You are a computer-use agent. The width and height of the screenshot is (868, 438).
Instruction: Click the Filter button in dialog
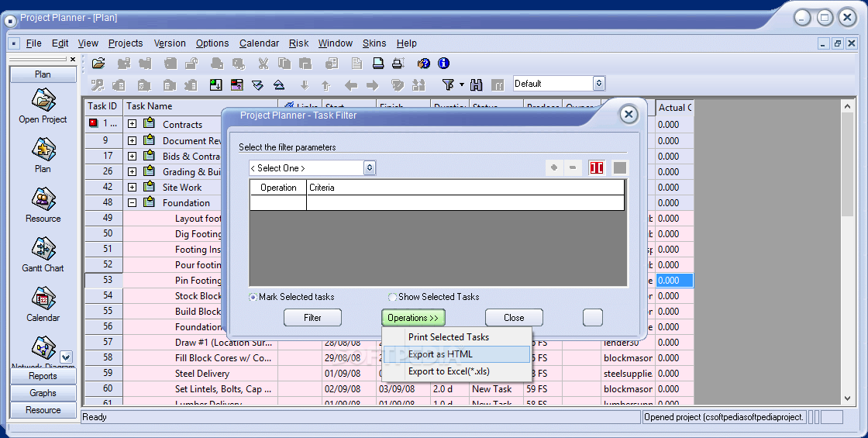(313, 317)
